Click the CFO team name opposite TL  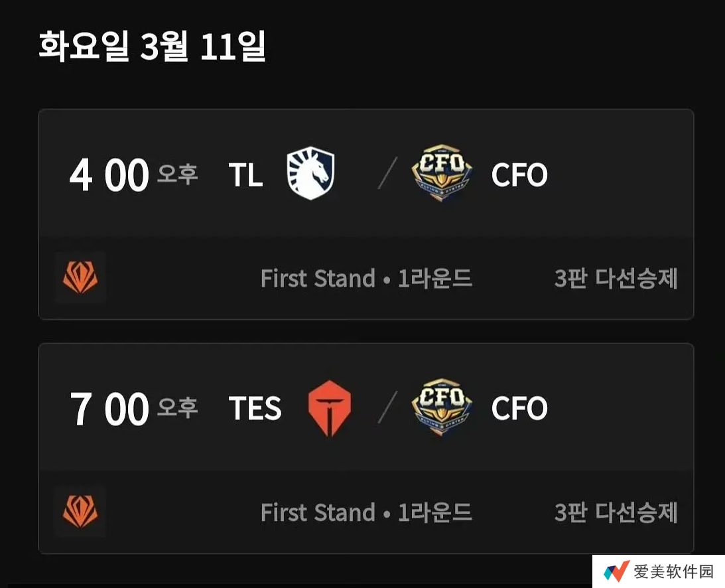pos(519,175)
